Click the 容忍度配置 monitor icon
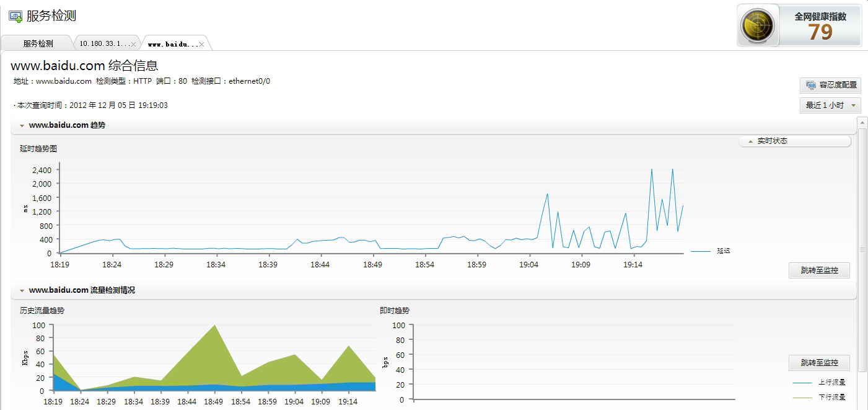 (x=811, y=85)
